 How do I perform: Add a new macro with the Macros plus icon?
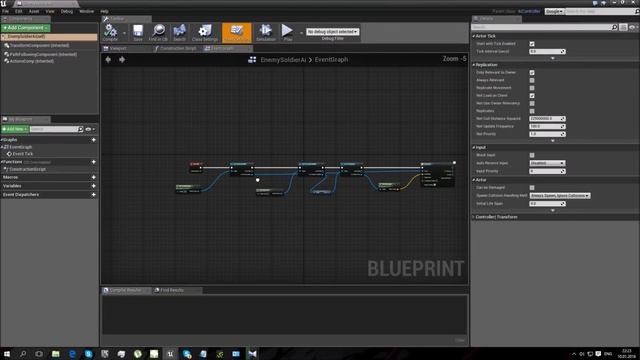tap(93, 177)
